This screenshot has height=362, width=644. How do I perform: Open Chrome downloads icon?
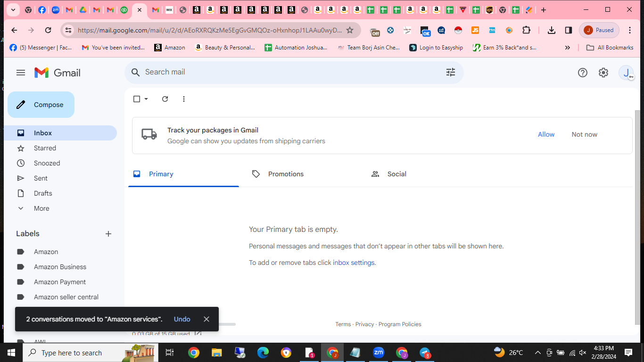pos(552,30)
